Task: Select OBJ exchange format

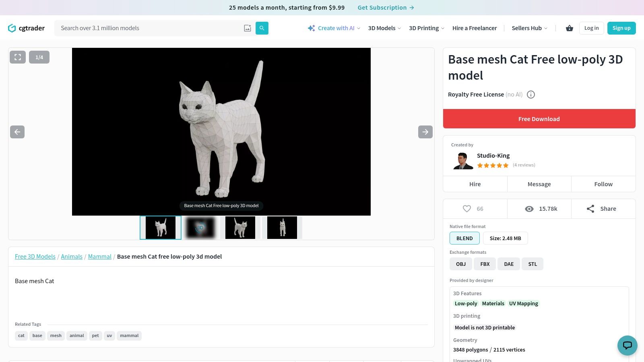Action: [x=461, y=264]
